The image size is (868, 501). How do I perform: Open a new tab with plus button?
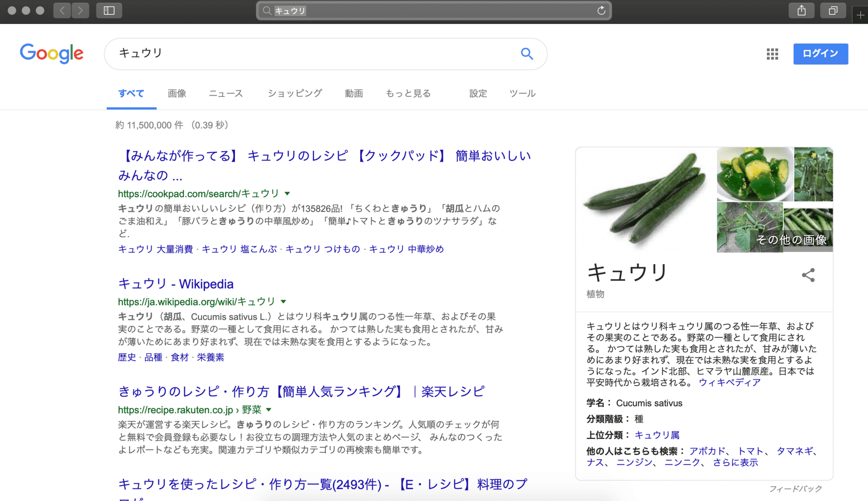point(860,15)
